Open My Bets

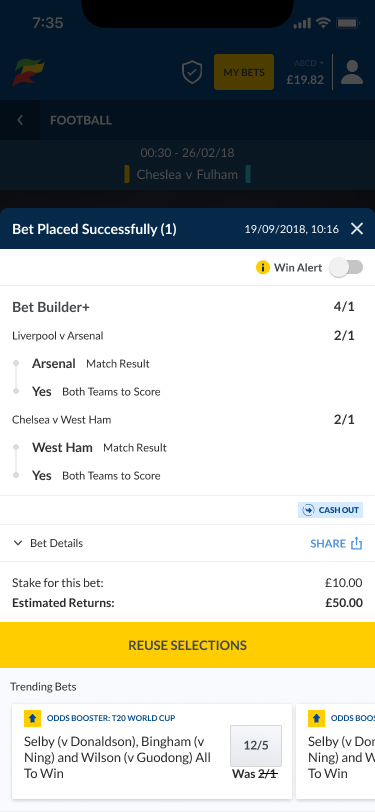click(x=244, y=72)
